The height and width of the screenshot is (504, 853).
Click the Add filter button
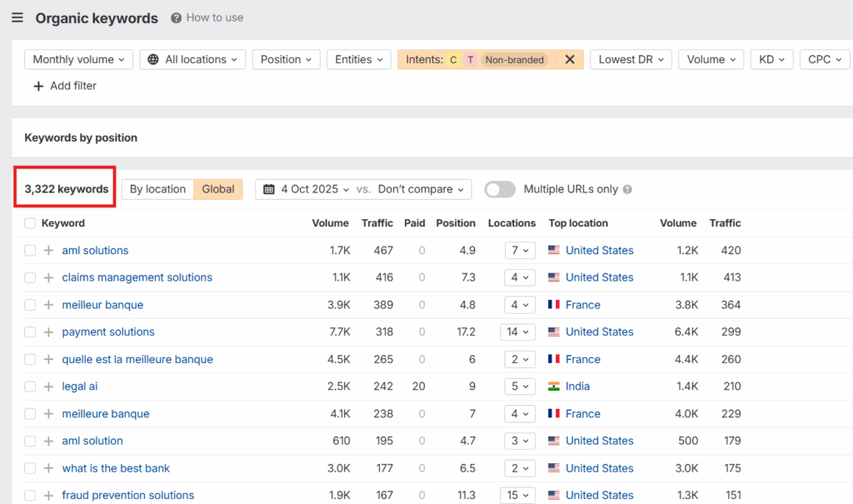tap(65, 86)
